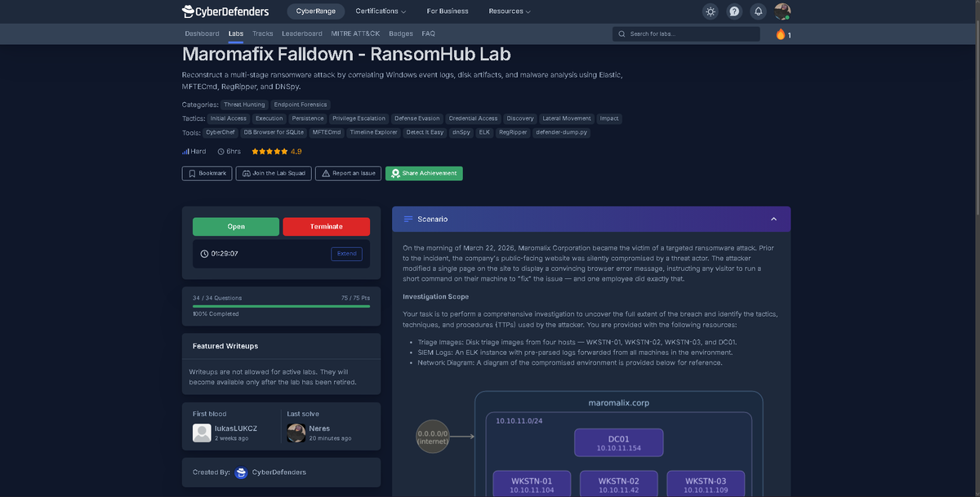
Task: Open the Badges tab
Action: [401, 33]
